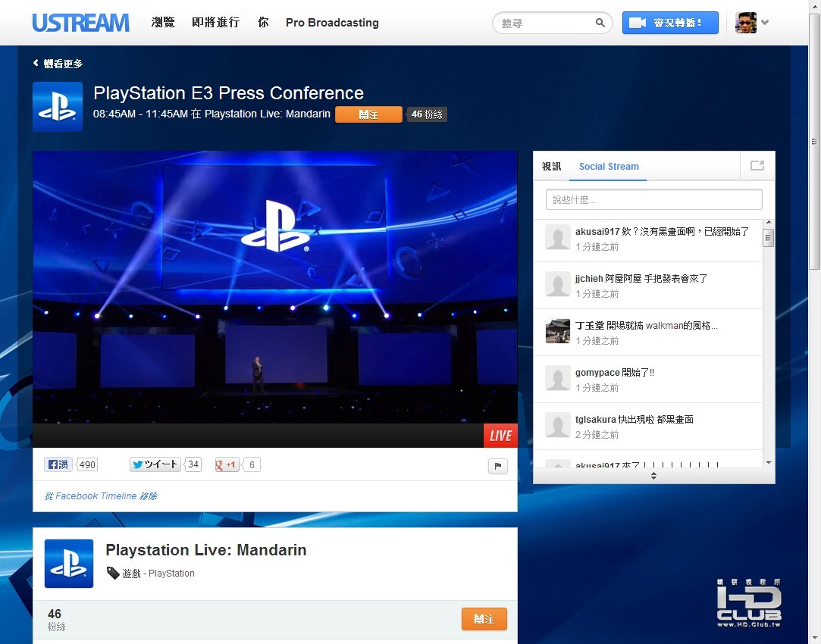Click the Google plus count 6
The height and width of the screenshot is (644, 821).
(252, 464)
